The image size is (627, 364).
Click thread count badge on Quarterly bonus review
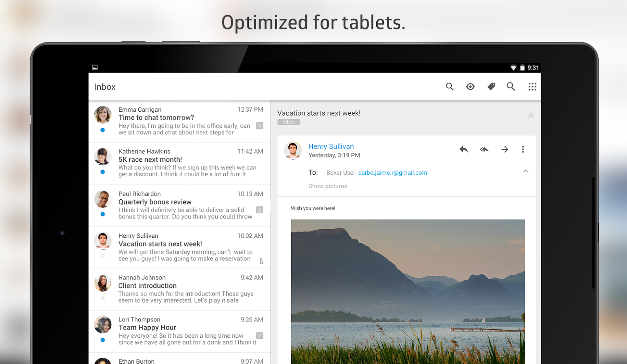[260, 210]
